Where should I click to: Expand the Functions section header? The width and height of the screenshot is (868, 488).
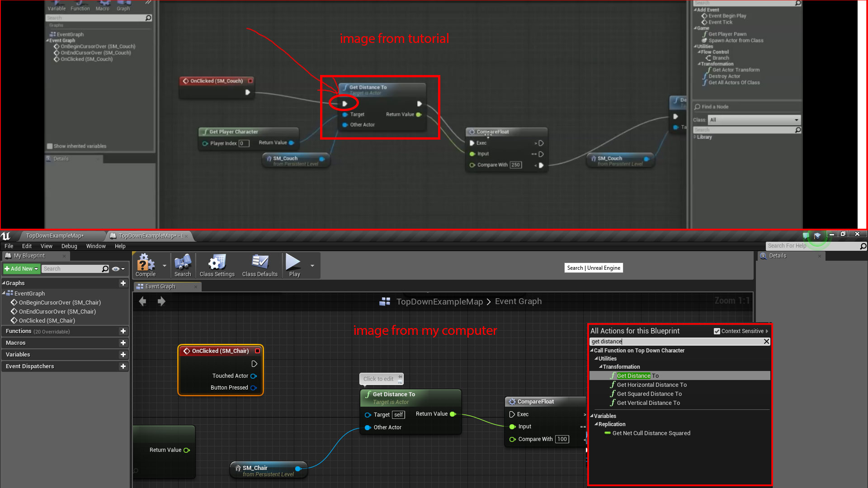[x=65, y=331]
